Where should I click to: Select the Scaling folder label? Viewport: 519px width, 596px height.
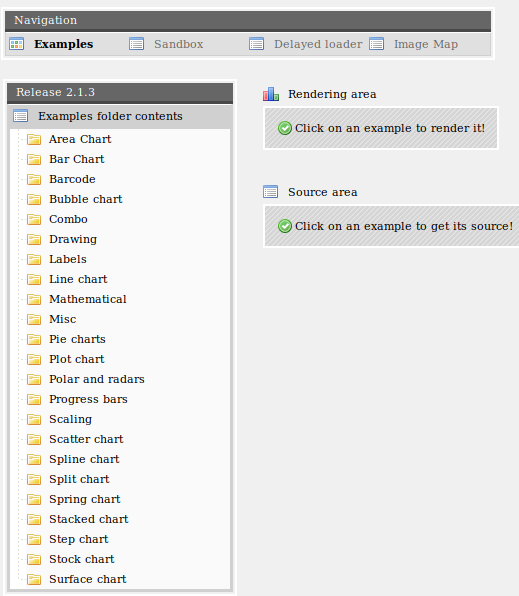coord(70,419)
